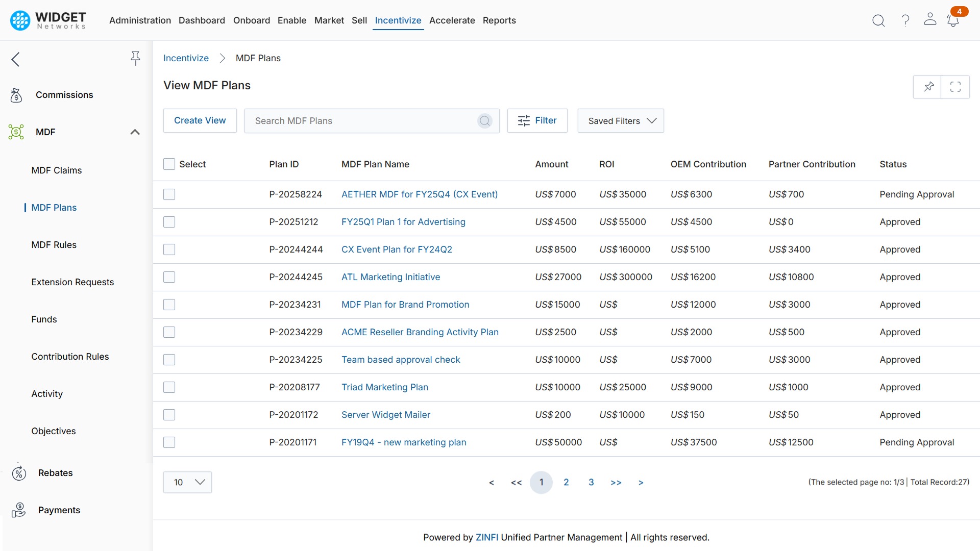Check the Select all plans checkbox
Screen dimensions: 980x551
click(169, 164)
